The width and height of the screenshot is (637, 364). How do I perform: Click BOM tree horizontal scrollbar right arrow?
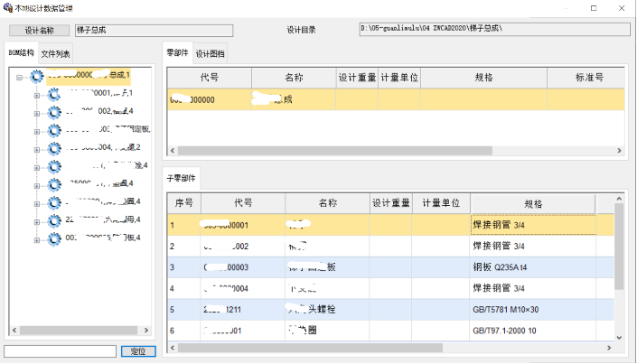146,331
